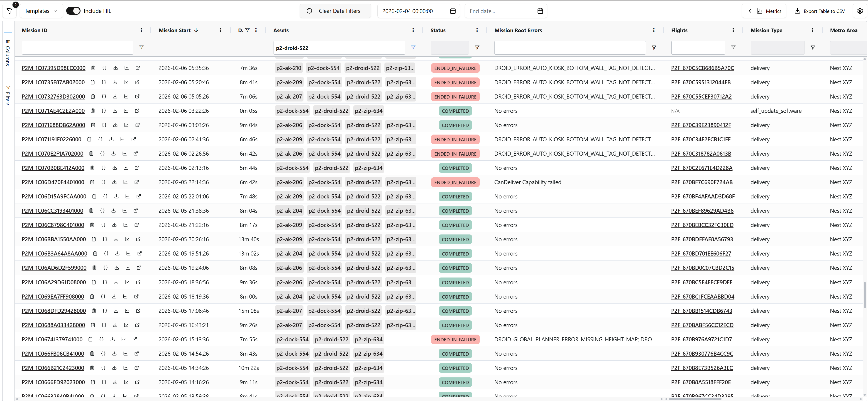Click the vertical scrollbar thumb on right
Viewport: 868px width, 403px height.
865,295
